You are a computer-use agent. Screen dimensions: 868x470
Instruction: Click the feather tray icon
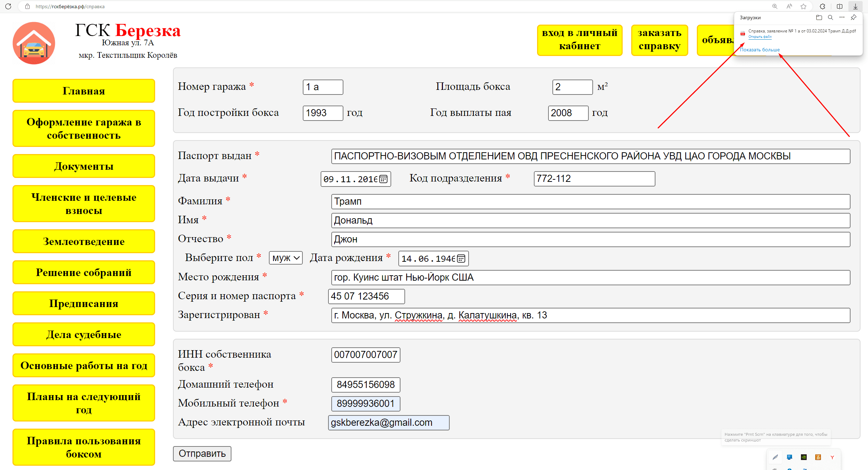coord(775,457)
